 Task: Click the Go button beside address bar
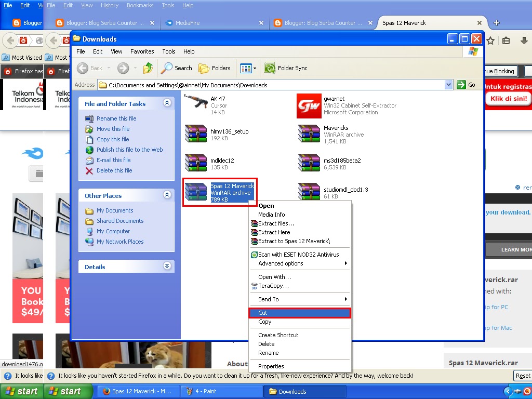coord(466,85)
